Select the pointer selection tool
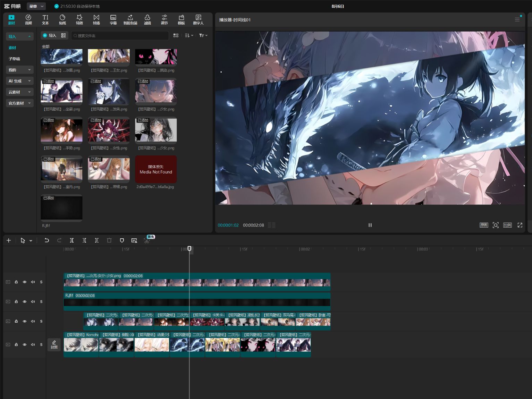Image resolution: width=532 pixels, height=399 pixels. (x=23, y=240)
